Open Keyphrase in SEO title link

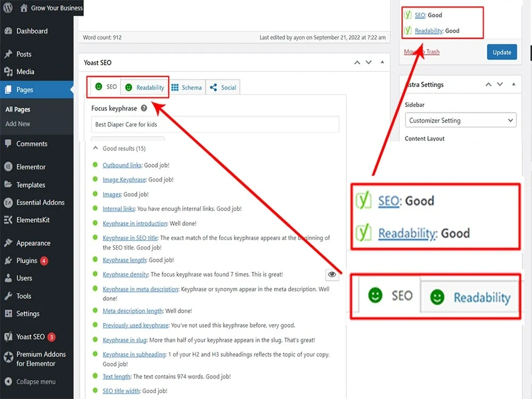pyautogui.click(x=130, y=238)
